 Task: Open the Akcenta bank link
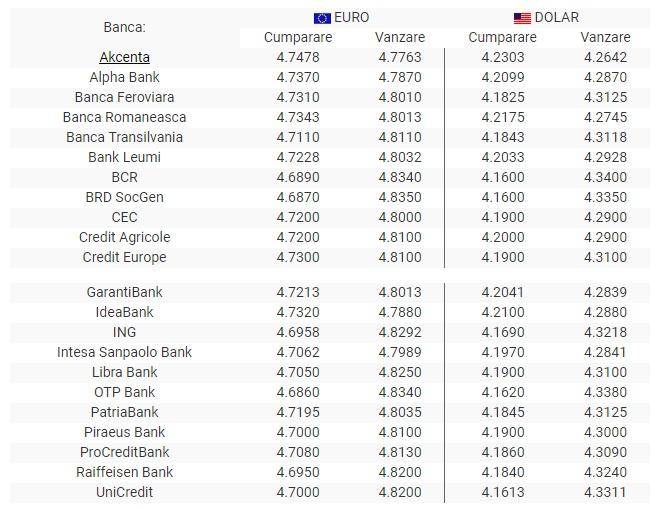coord(125,57)
